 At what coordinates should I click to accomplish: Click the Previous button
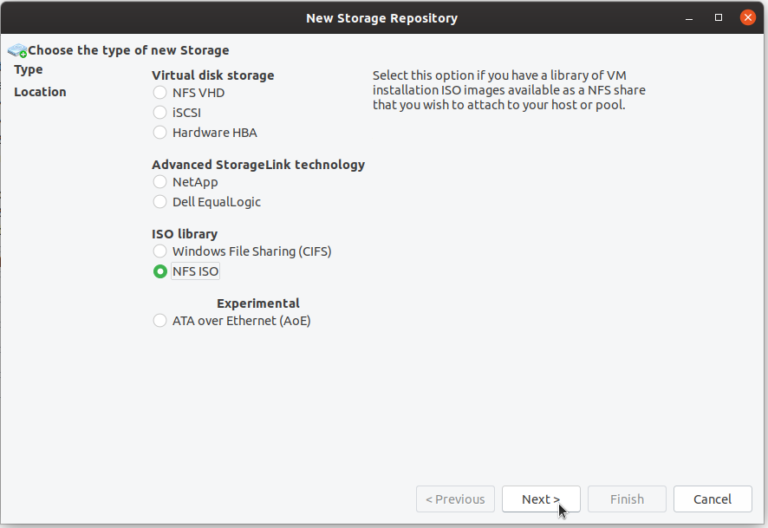[455, 499]
